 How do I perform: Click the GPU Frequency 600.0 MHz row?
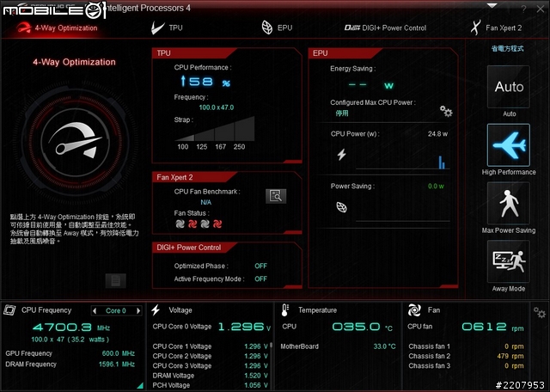[70, 353]
